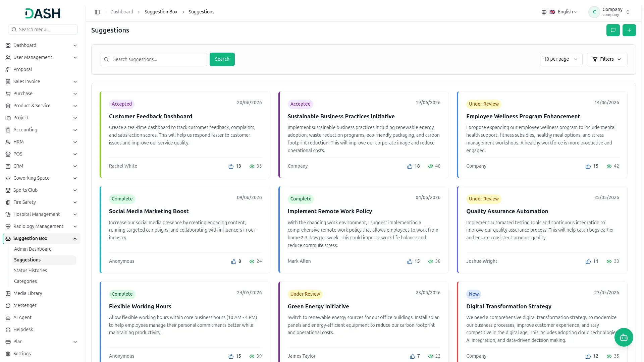
Task: Click the Settings gear icon in sidebar
Action: click(x=8, y=354)
